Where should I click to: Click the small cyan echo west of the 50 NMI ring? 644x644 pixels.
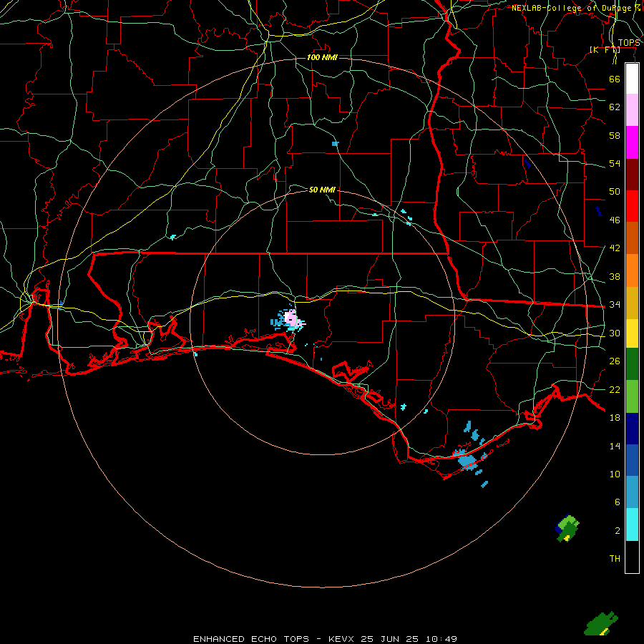[173, 237]
